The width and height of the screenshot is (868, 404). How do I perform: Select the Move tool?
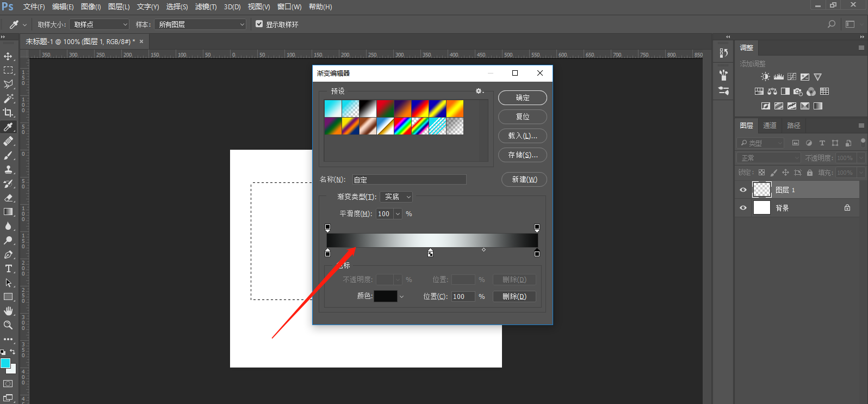coord(8,56)
